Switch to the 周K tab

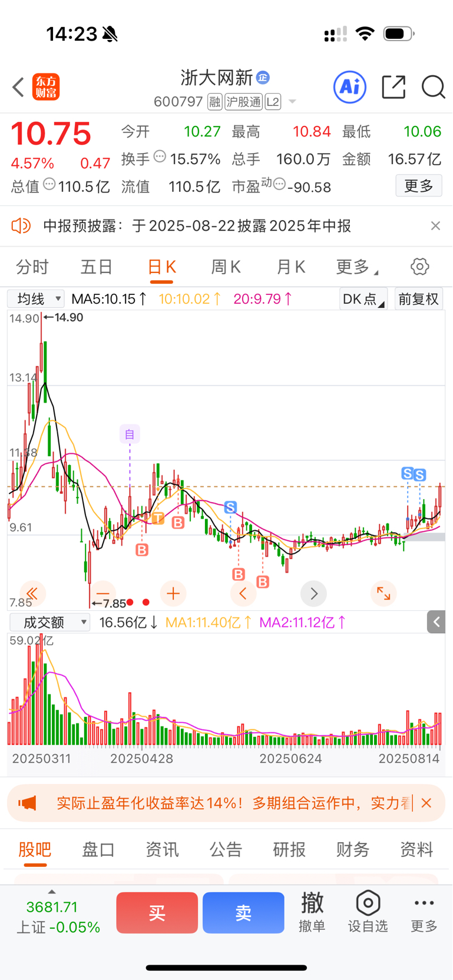[x=226, y=267]
